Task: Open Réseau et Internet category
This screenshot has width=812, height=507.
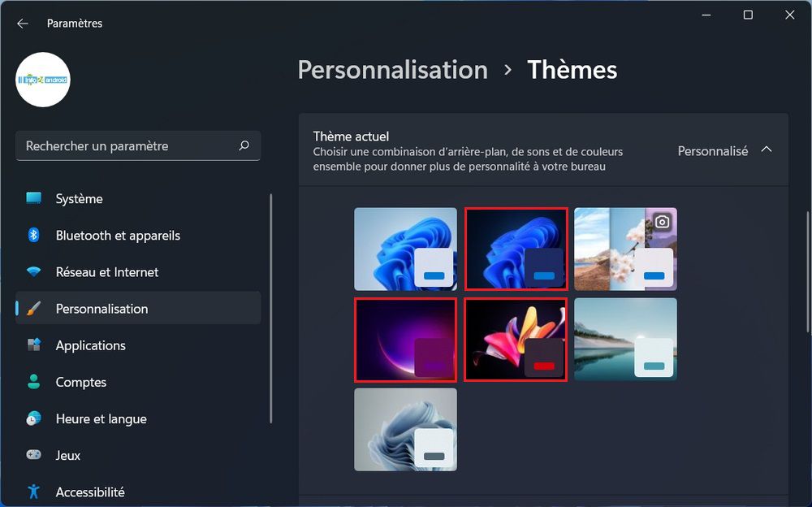Action: (x=138, y=272)
